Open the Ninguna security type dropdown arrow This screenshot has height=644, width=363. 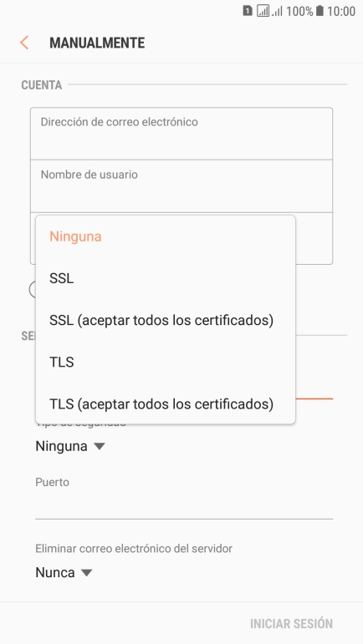[100, 446]
